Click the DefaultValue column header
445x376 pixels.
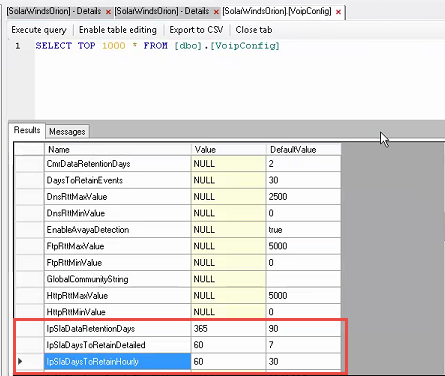(303, 150)
